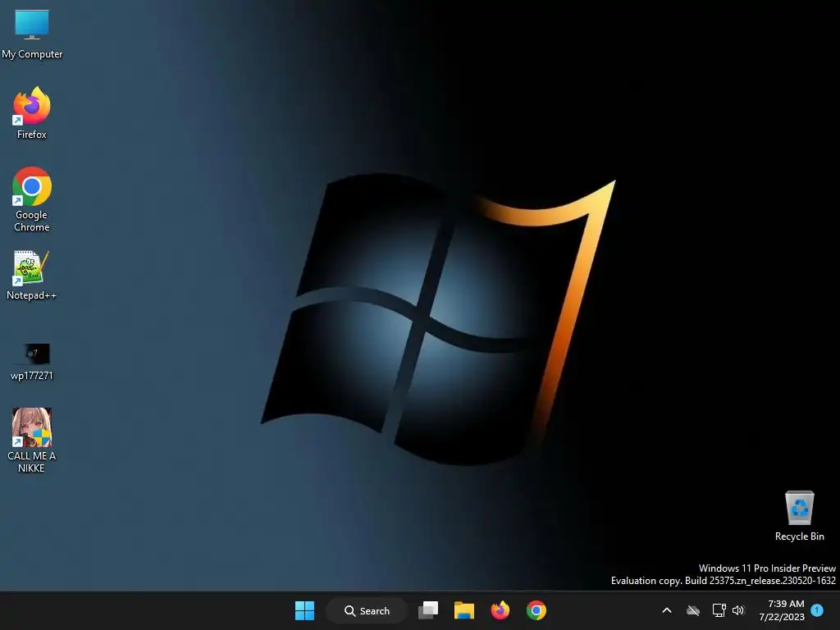Select the Notepad++ desktop shortcut
This screenshot has width=840, height=630.
point(32,275)
